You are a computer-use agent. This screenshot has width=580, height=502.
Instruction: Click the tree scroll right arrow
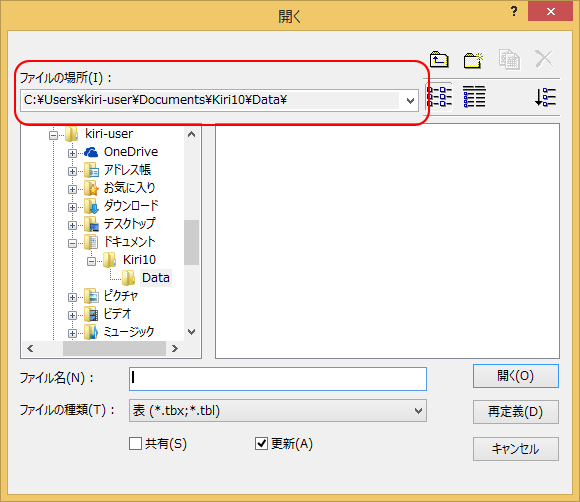point(175,348)
